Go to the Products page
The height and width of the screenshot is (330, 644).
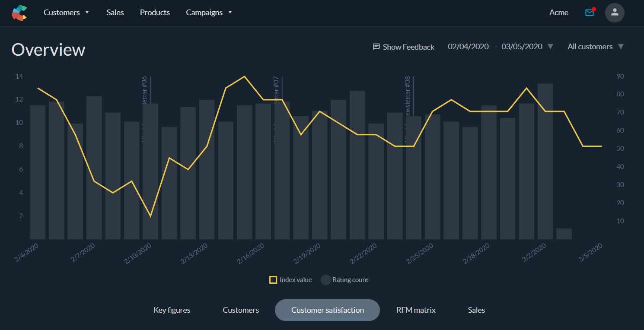[155, 13]
